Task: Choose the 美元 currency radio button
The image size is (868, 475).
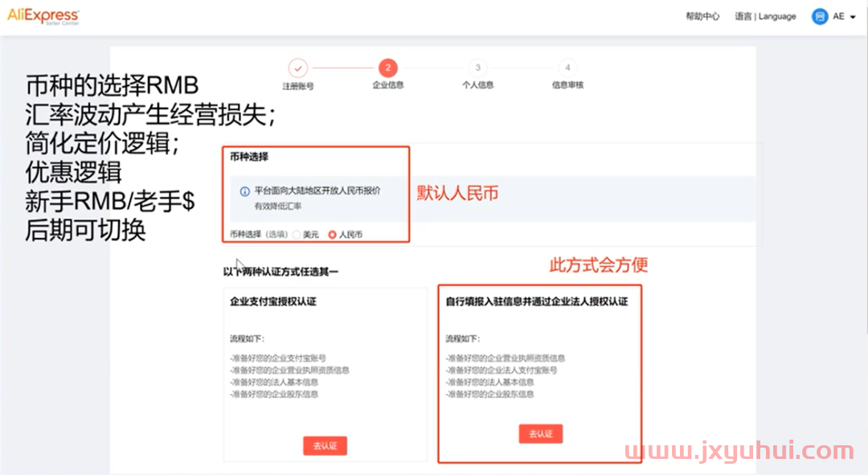Action: pyautogui.click(x=297, y=235)
